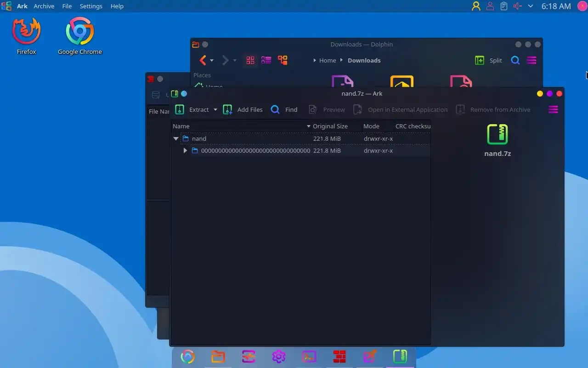The image size is (588, 368).
Task: Open Firefox desktop shortcut
Action: (x=27, y=36)
